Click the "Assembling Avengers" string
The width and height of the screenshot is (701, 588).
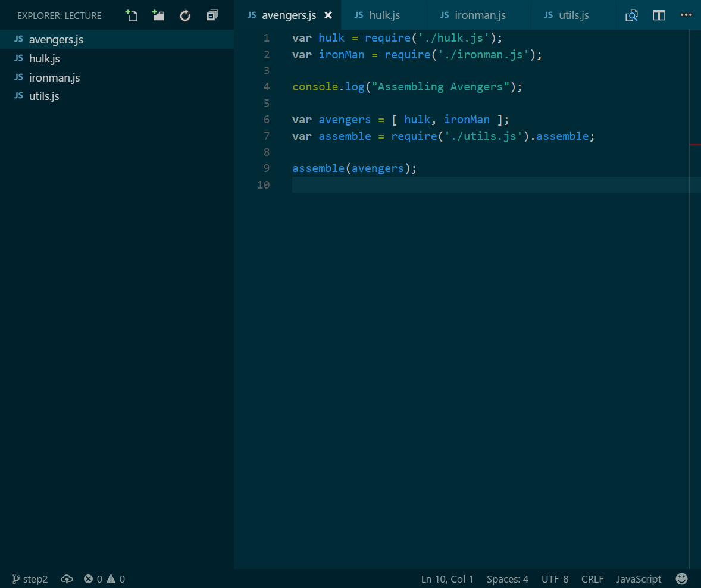[x=440, y=87]
